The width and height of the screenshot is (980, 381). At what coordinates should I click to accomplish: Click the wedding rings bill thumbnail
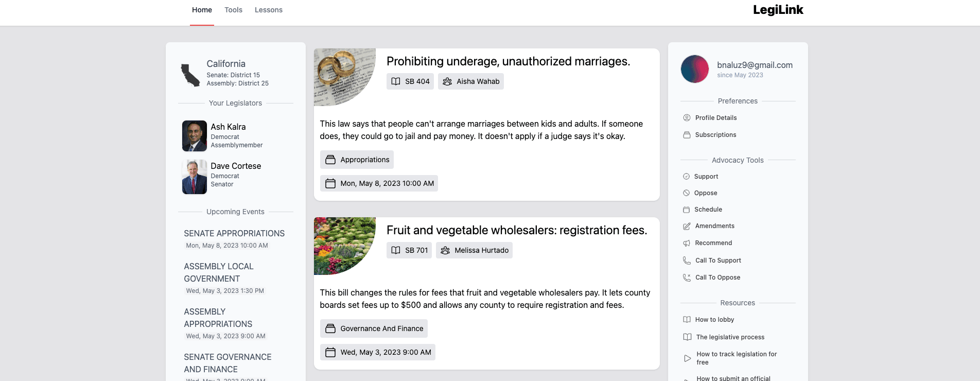tap(345, 77)
